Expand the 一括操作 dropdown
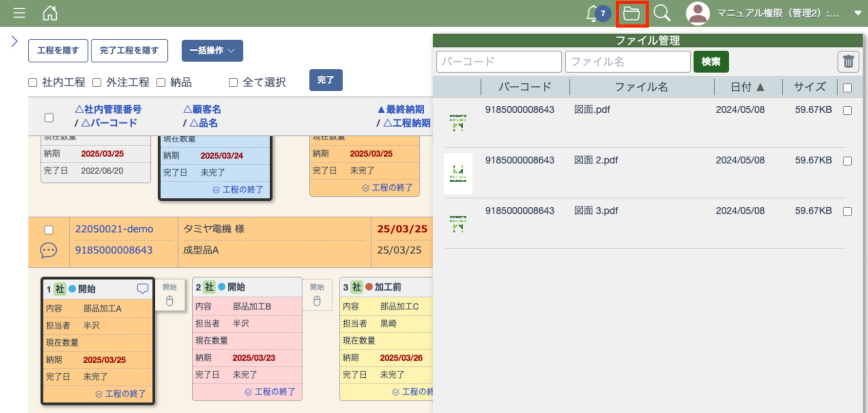 coord(212,50)
